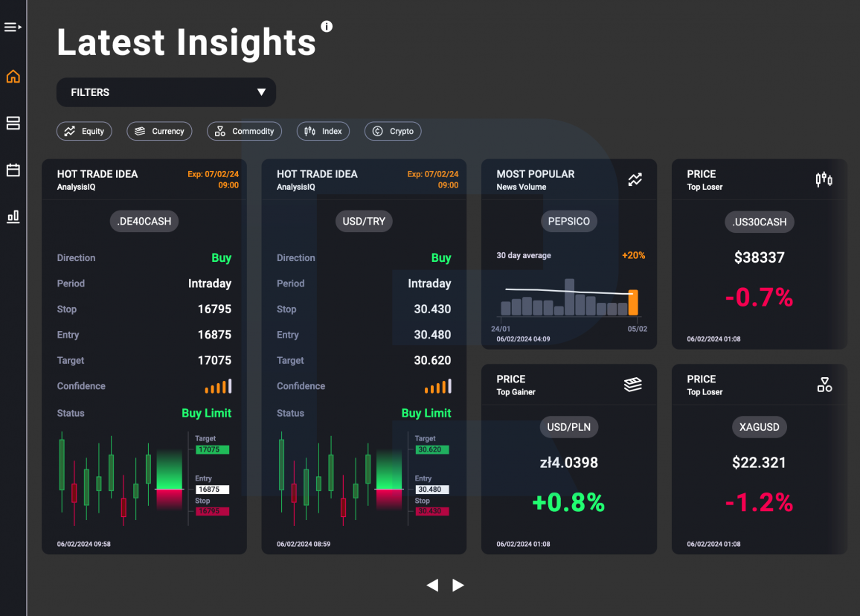Click the orange bar in PEPSICO chart
The width and height of the screenshot is (860, 616).
[633, 302]
